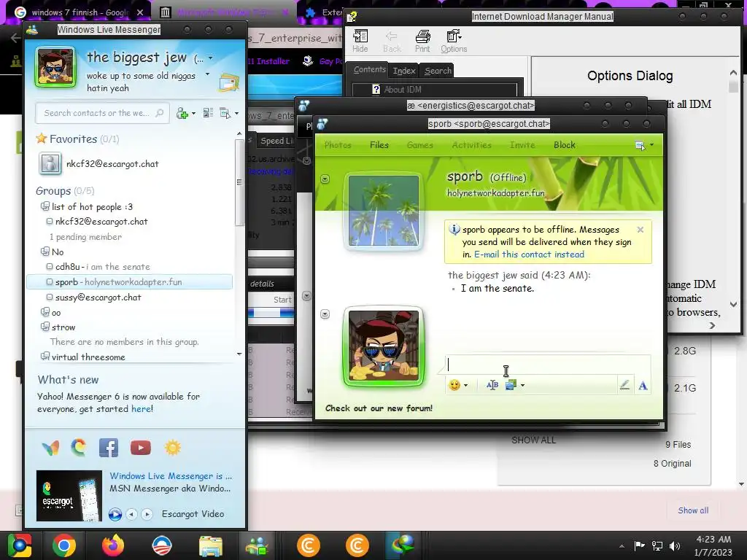Screen dimensions: 747x560
Task: Switch to Search tab in IDM Manual
Action: [x=438, y=71]
